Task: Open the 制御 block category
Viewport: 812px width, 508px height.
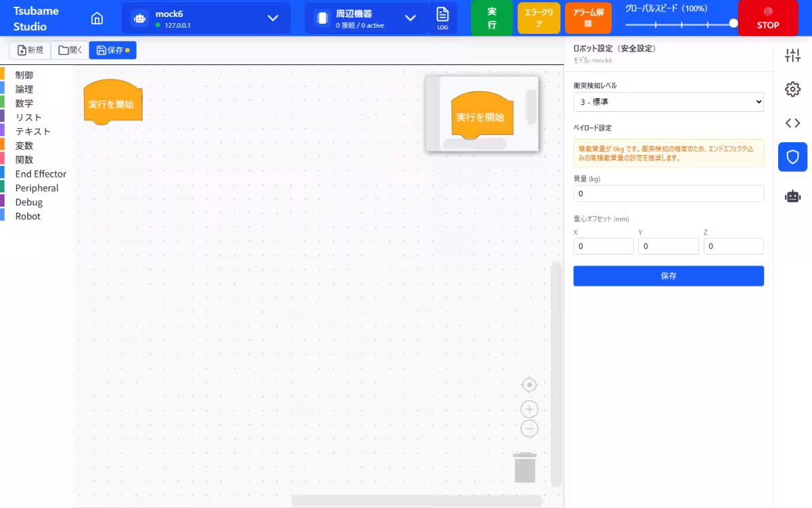Action: point(24,75)
